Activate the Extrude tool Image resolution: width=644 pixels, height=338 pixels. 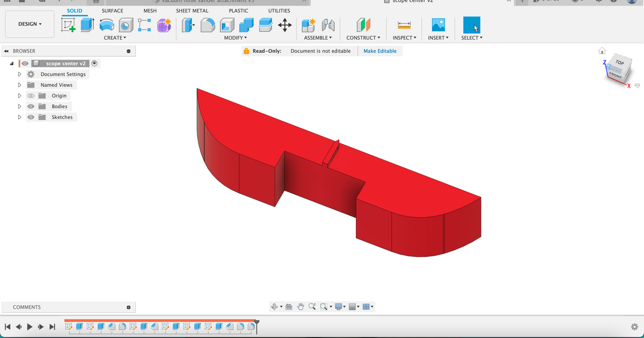click(86, 25)
